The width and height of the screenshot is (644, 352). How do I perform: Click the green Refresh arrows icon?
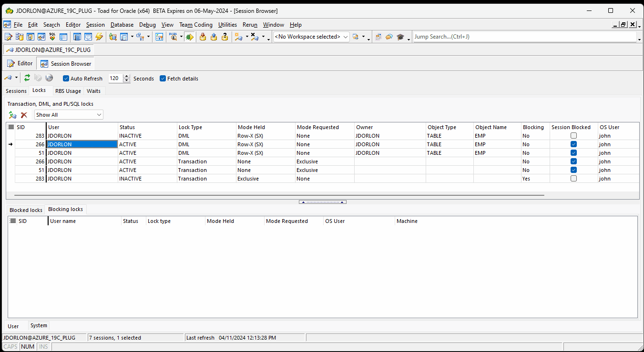(x=27, y=78)
